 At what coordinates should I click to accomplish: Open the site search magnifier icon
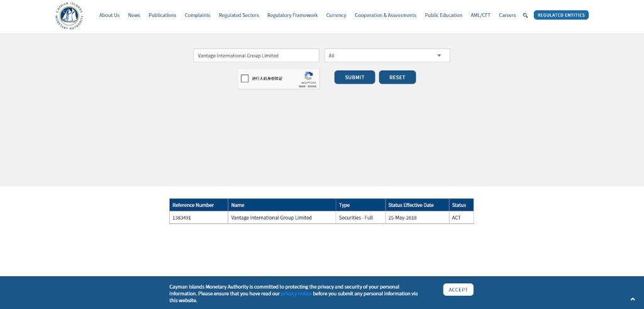click(x=525, y=16)
